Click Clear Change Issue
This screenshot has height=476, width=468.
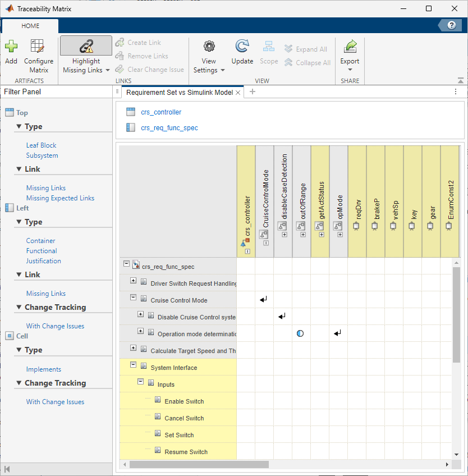coord(150,69)
